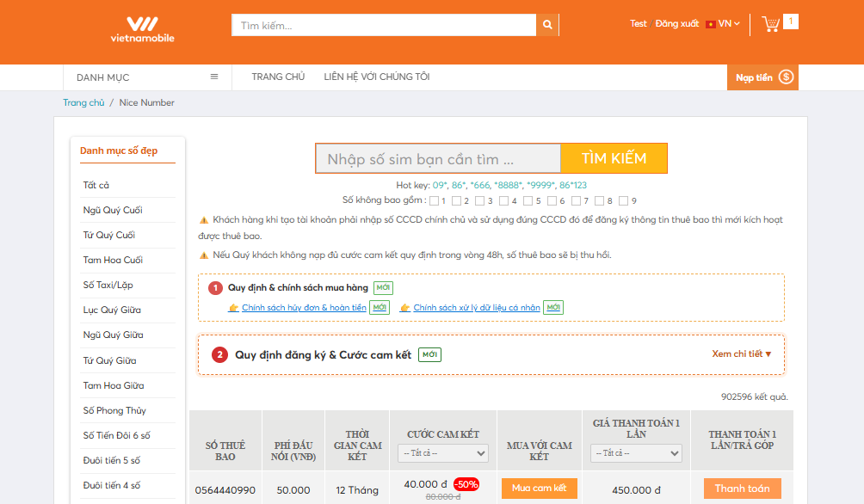Click the Vietnamobile logo
This screenshot has width=864, height=504.
coord(142,30)
